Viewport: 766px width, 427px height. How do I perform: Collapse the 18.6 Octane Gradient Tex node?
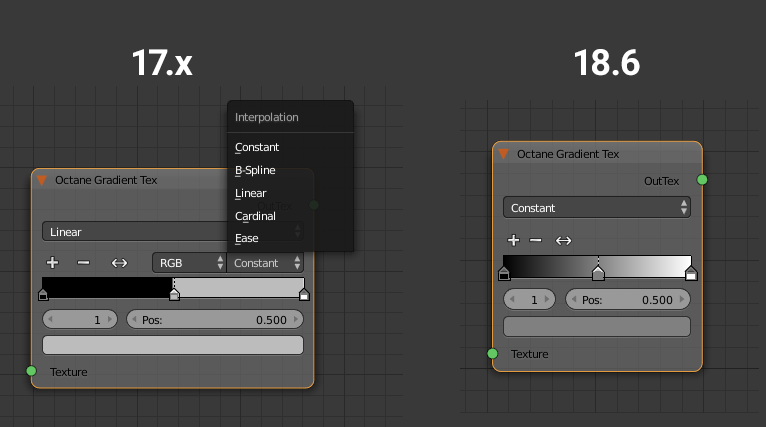[503, 154]
